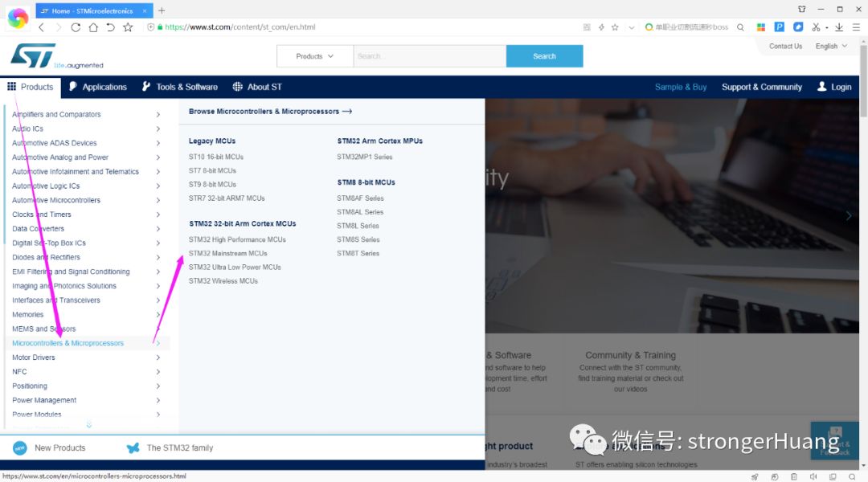868x482 pixels.
Task: Open STR7 32-bit ARM7 MCUs link
Action: coord(227,198)
